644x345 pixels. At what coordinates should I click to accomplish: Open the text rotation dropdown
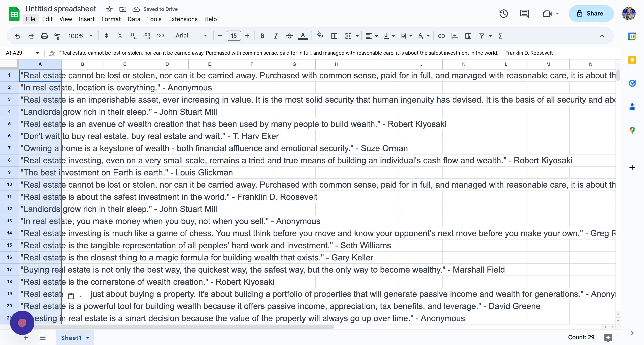423,36
